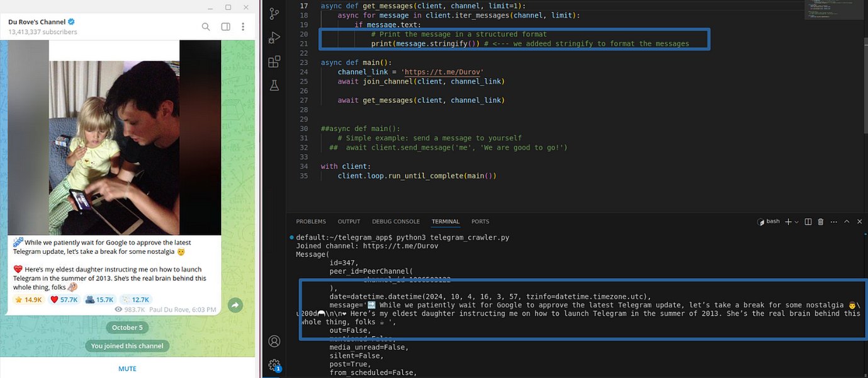This screenshot has height=378, width=868.
Task: Minimize the Telegram window
Action: tap(210, 8)
